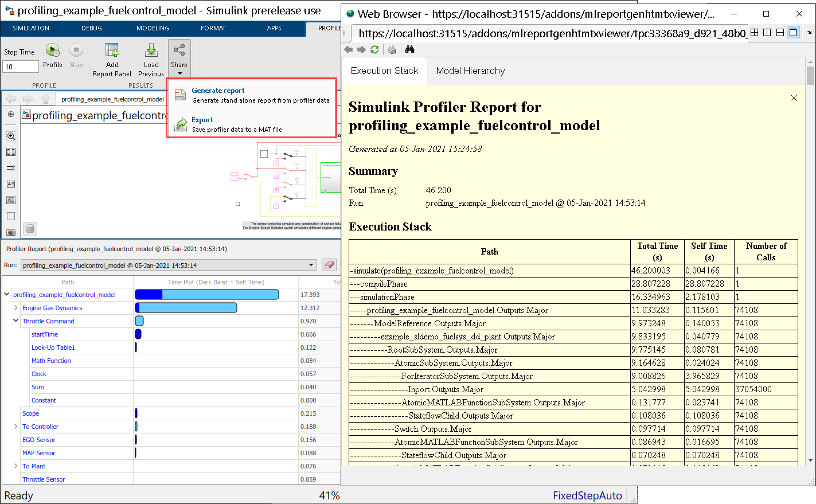Viewport: 816px width, 504px height.
Task: Switch to the MODELING ribbon tab
Action: pyautogui.click(x=153, y=28)
